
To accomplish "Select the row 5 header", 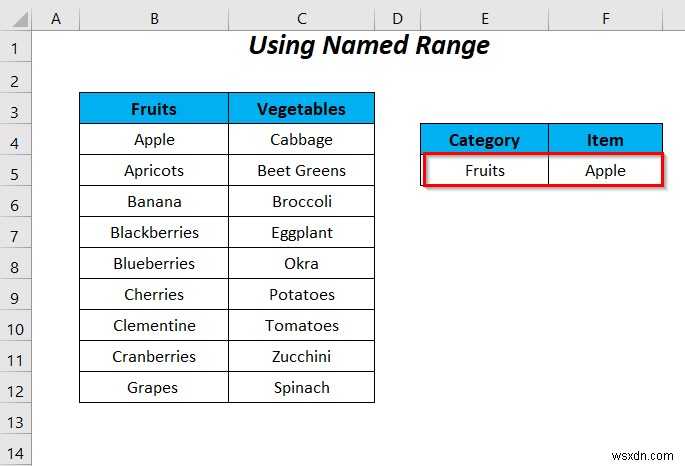I will point(17,171).
